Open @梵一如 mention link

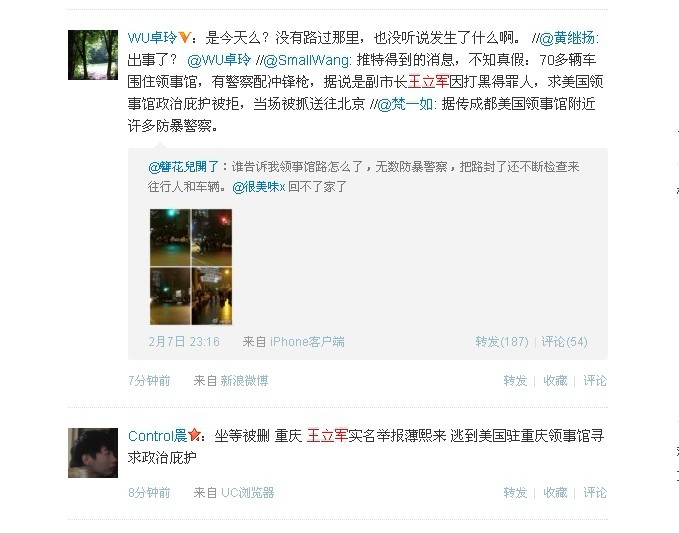pos(405,104)
